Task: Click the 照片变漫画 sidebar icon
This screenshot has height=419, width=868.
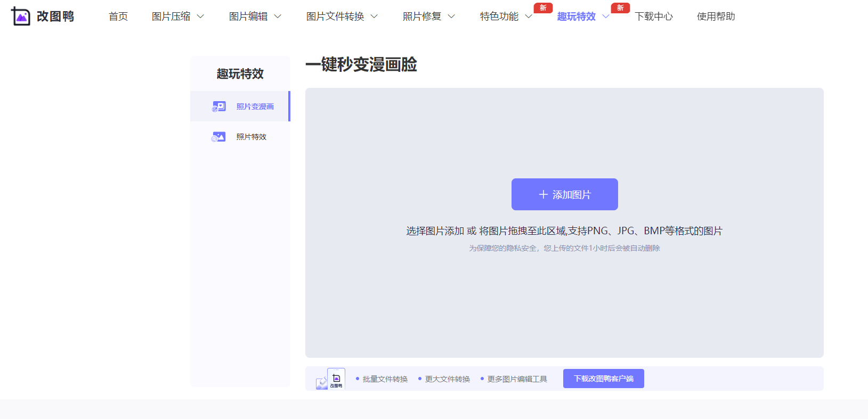Action: pos(218,106)
